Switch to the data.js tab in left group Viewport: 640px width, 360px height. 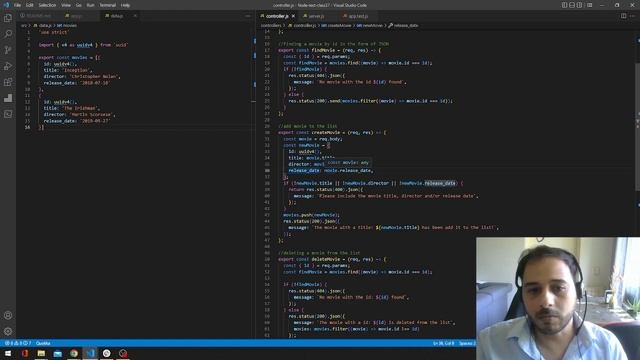point(117,16)
